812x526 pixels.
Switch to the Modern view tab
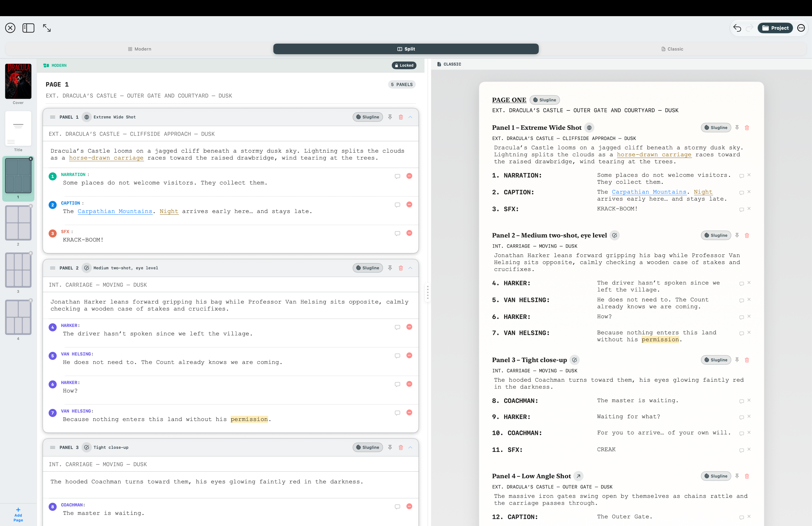[x=140, y=49]
